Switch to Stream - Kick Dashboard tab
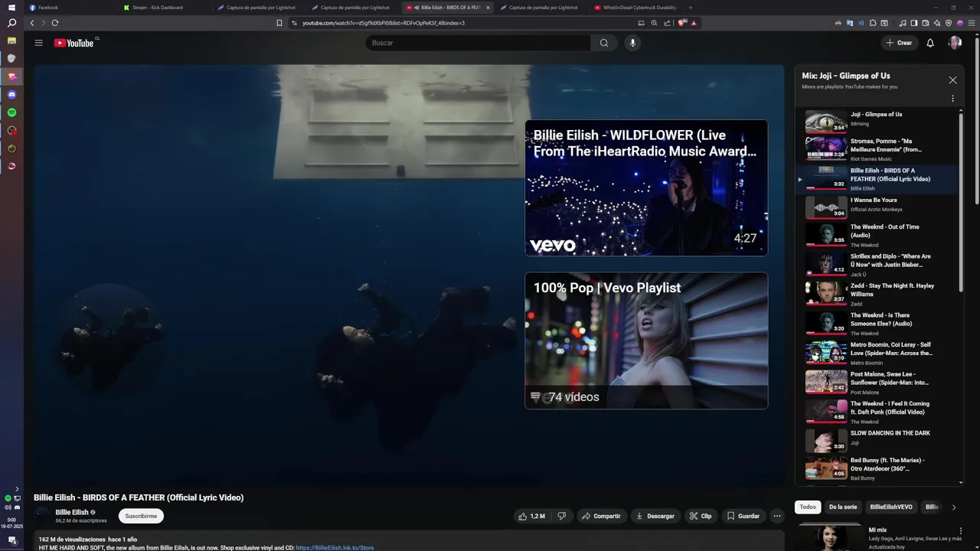The height and width of the screenshot is (551, 980). [x=166, y=8]
